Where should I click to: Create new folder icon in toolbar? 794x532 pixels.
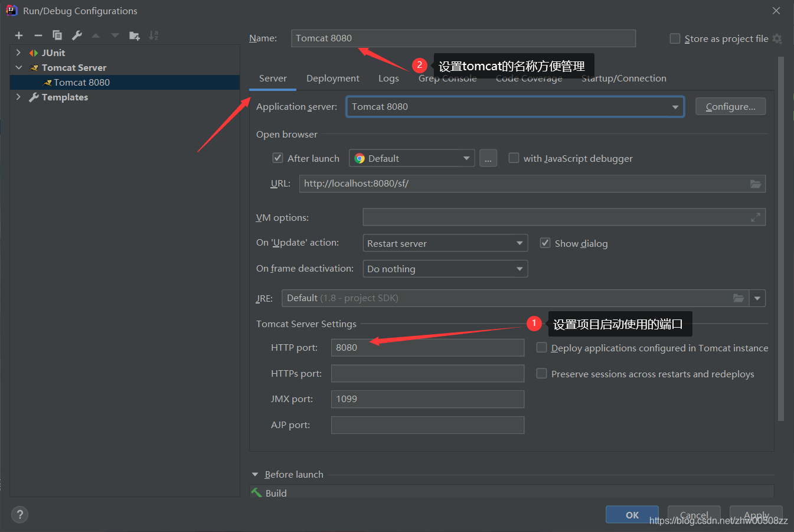pos(135,35)
